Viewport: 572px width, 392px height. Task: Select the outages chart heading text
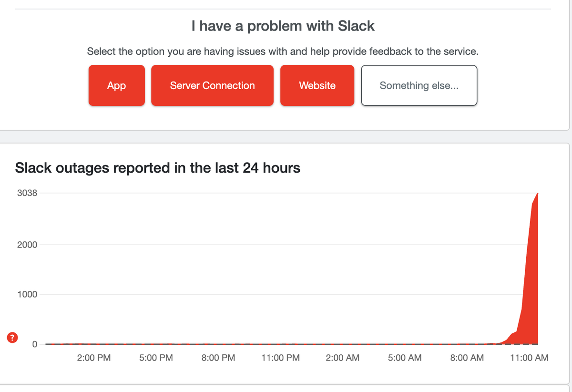[x=157, y=168]
